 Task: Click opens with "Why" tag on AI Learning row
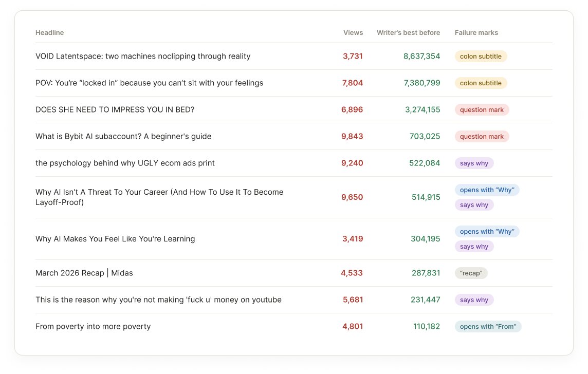click(487, 231)
